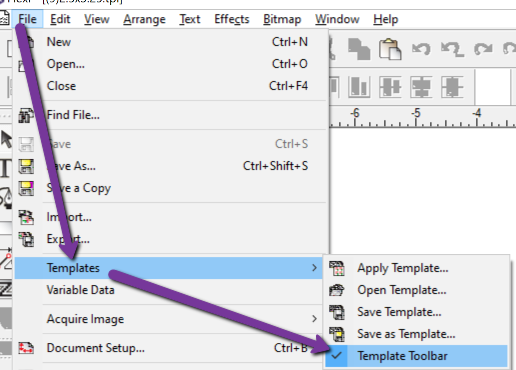
Task: Expand the Acquire Image submenu arrow
Action: click(x=314, y=319)
